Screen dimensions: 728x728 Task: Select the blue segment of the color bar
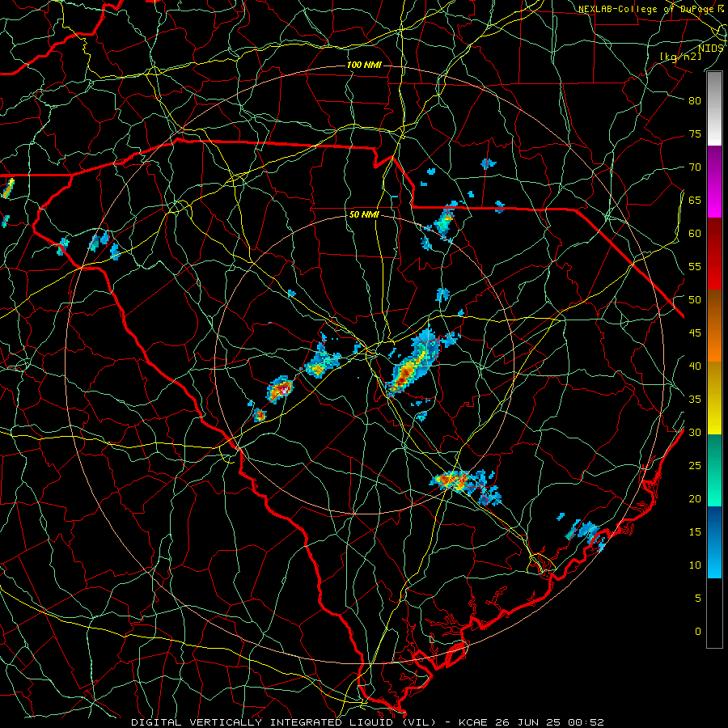click(x=714, y=542)
